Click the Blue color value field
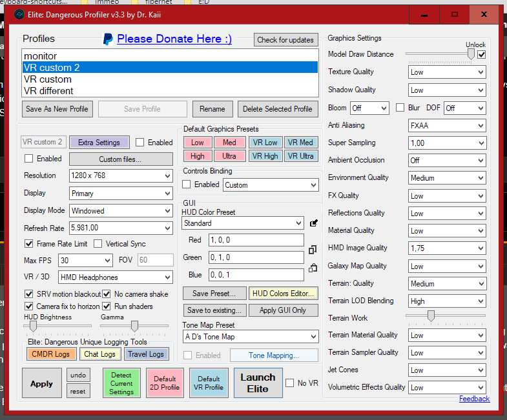Screen dimensions: 507x420 [256, 275]
